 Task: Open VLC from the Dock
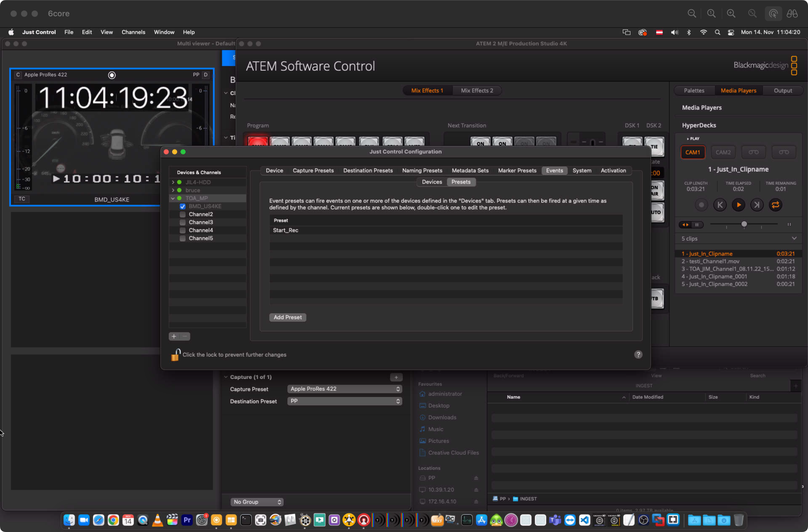[158, 520]
